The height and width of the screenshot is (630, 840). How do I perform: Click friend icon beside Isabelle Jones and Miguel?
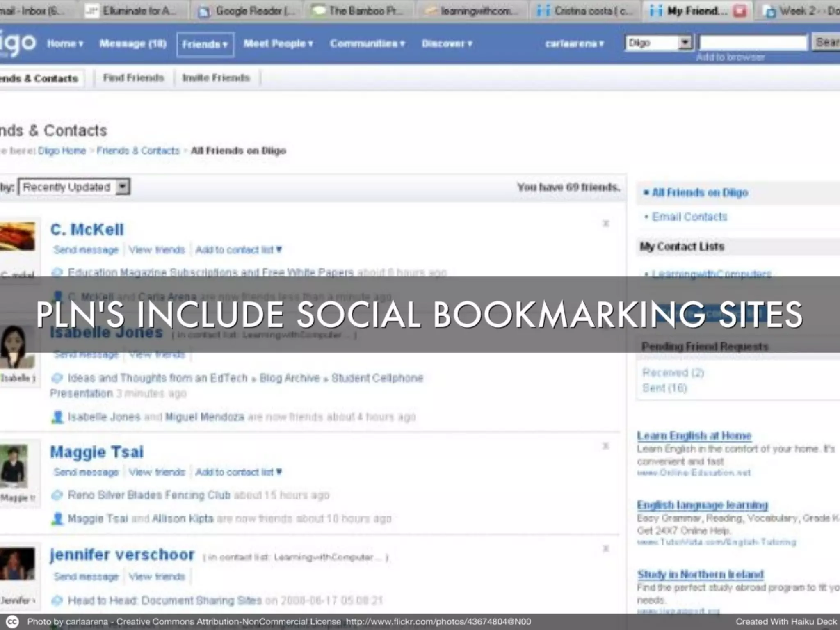point(57,417)
